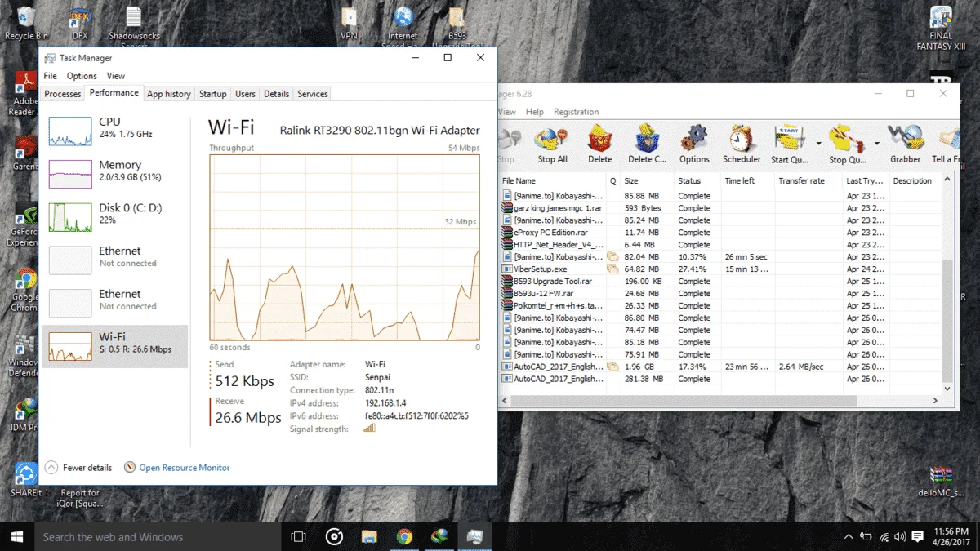This screenshot has width=980, height=551.
Task: Click the Recycle Bin desktop icon
Action: tap(26, 23)
